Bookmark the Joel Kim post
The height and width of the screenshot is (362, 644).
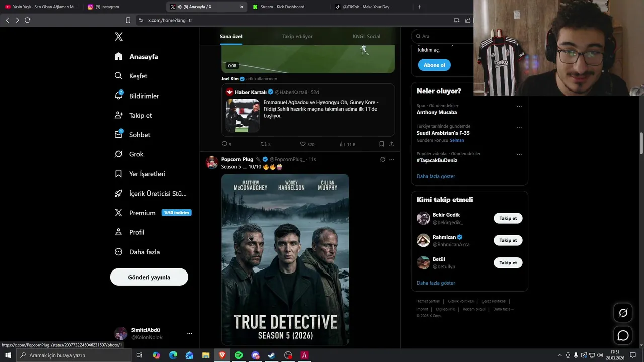pyautogui.click(x=382, y=144)
